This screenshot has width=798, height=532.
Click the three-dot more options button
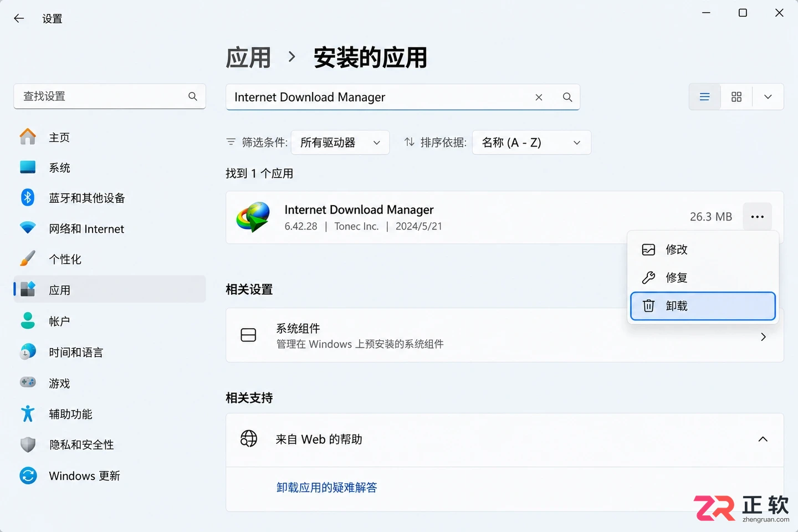coord(758,217)
